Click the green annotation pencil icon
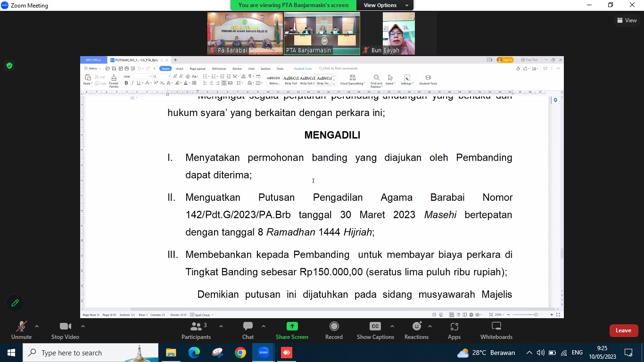This screenshot has height=362, width=644. [x=15, y=303]
